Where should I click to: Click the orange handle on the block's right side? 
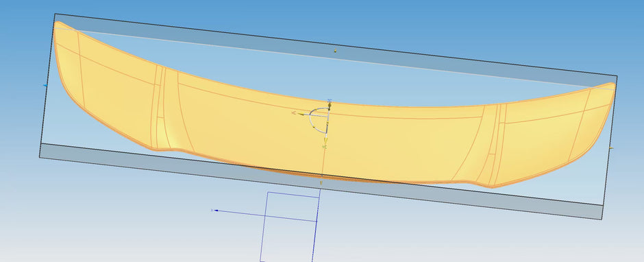611,148
